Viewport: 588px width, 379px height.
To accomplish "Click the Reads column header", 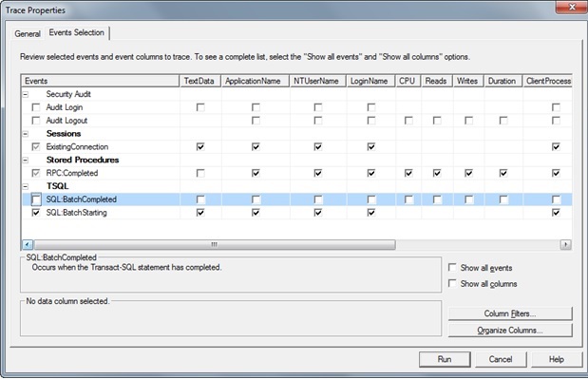I will (437, 81).
